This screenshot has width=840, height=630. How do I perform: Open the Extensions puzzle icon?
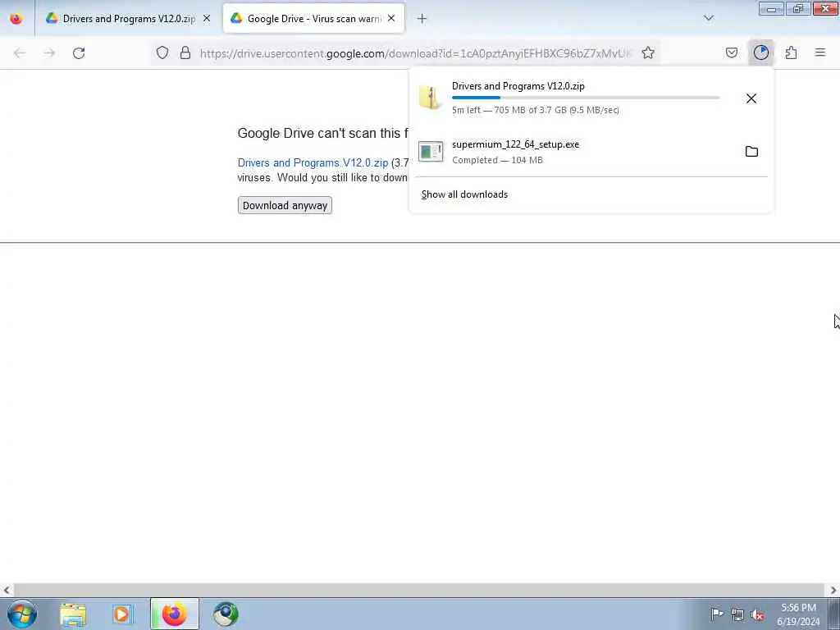click(x=792, y=52)
